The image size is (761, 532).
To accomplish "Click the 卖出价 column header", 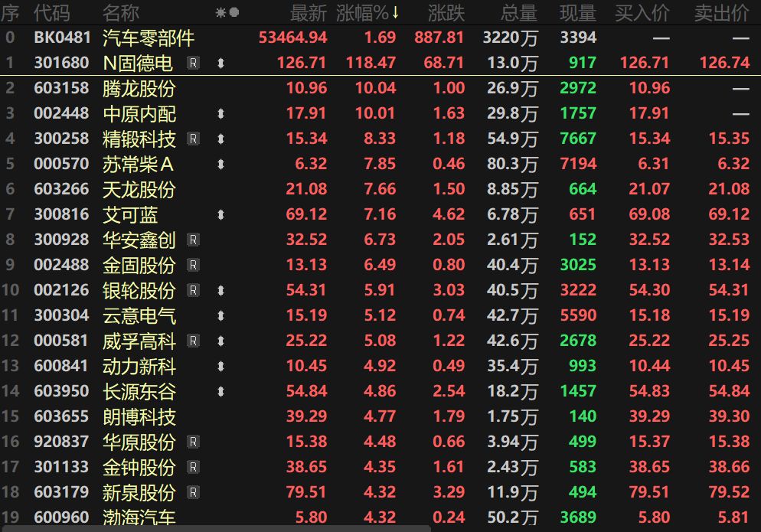I will (x=722, y=13).
